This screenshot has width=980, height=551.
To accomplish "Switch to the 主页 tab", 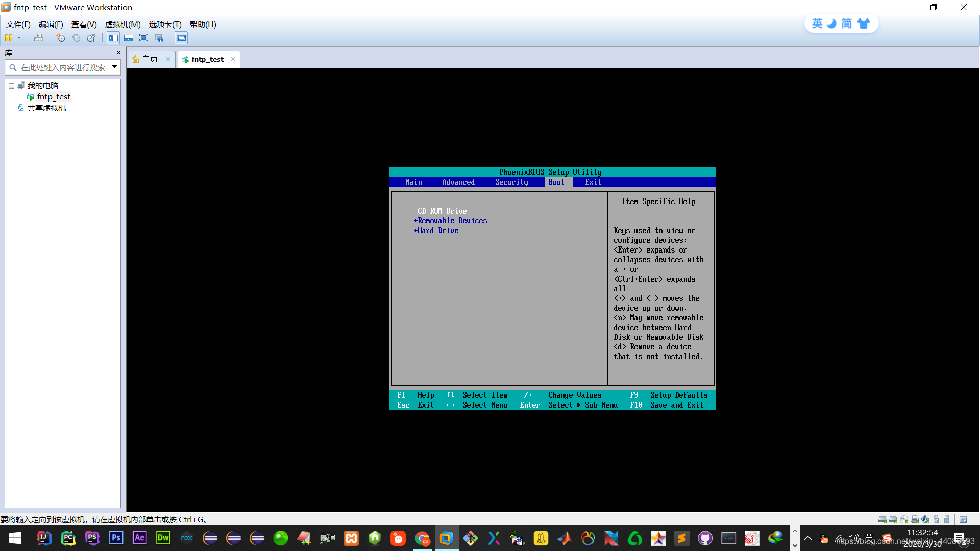I will (150, 59).
